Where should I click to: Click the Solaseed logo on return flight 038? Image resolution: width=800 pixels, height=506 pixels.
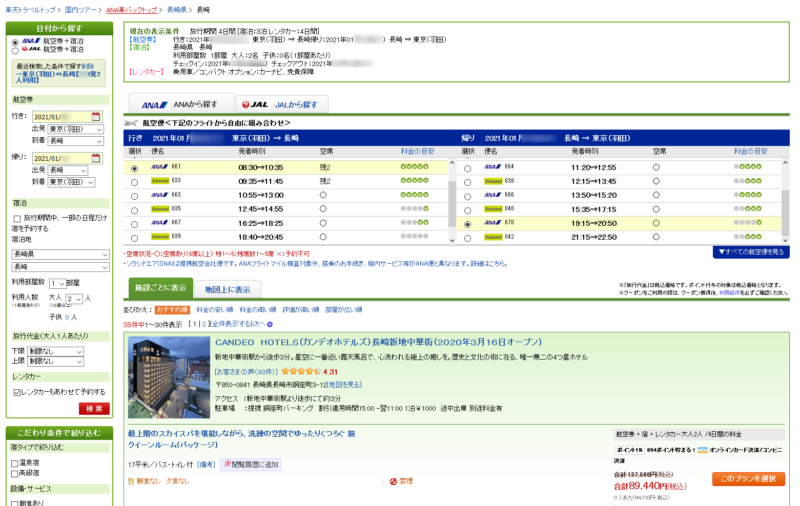[493, 181]
